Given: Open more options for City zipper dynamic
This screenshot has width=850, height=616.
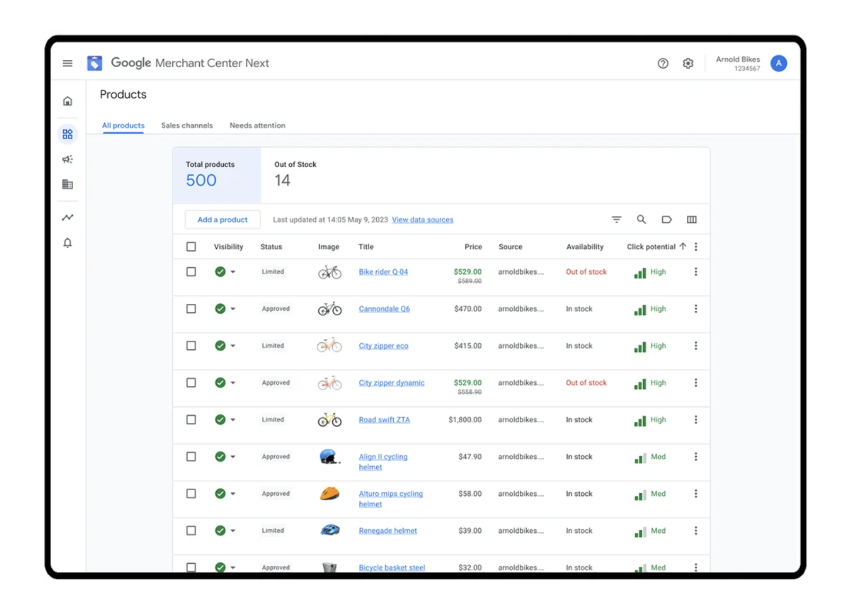Looking at the screenshot, I should (x=696, y=383).
